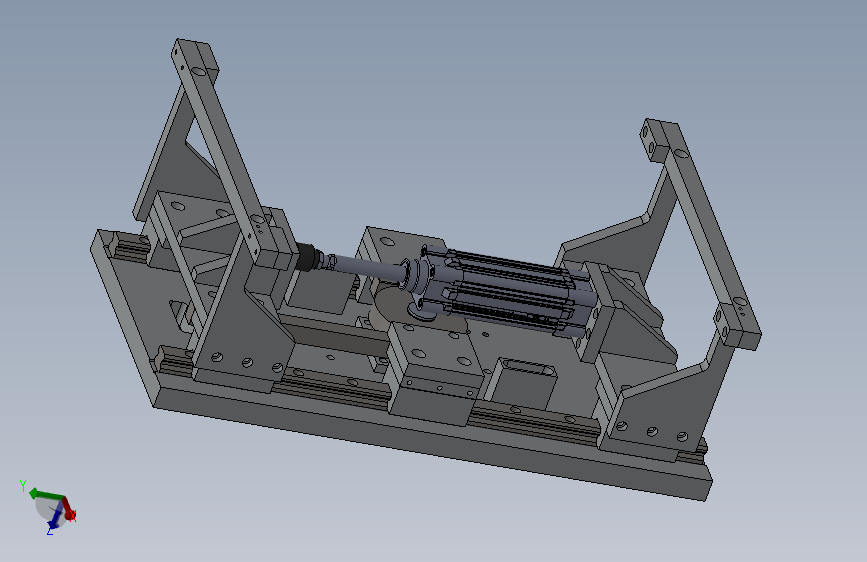Click the green Y axis arrow of triad
The height and width of the screenshot is (562, 867).
45,494
